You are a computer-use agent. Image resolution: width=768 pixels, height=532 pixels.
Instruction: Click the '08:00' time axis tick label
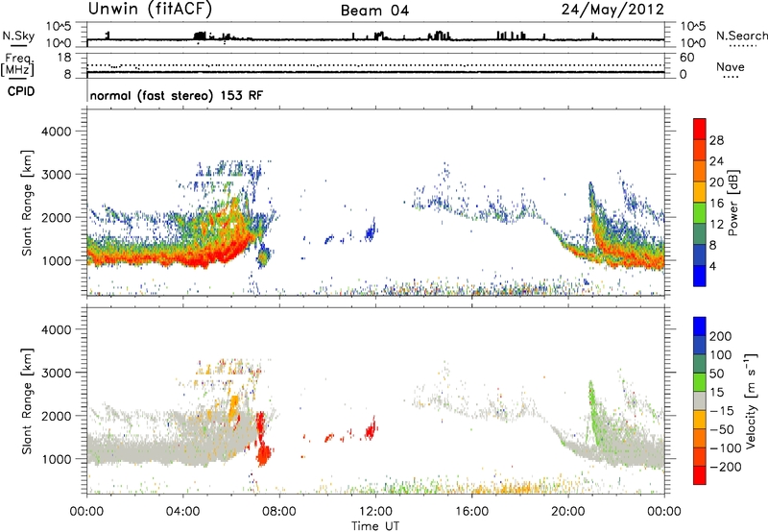pyautogui.click(x=279, y=512)
